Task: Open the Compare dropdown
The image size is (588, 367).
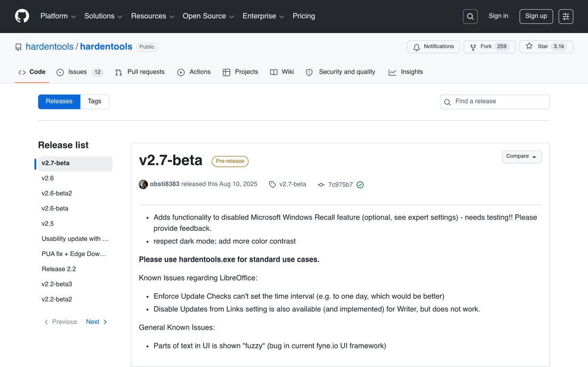Action: (522, 157)
